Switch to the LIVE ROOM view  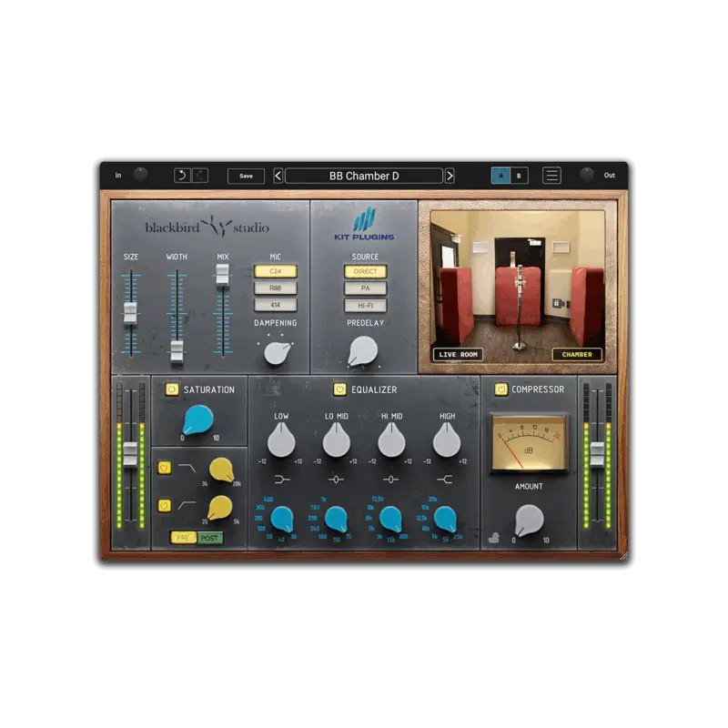click(458, 354)
